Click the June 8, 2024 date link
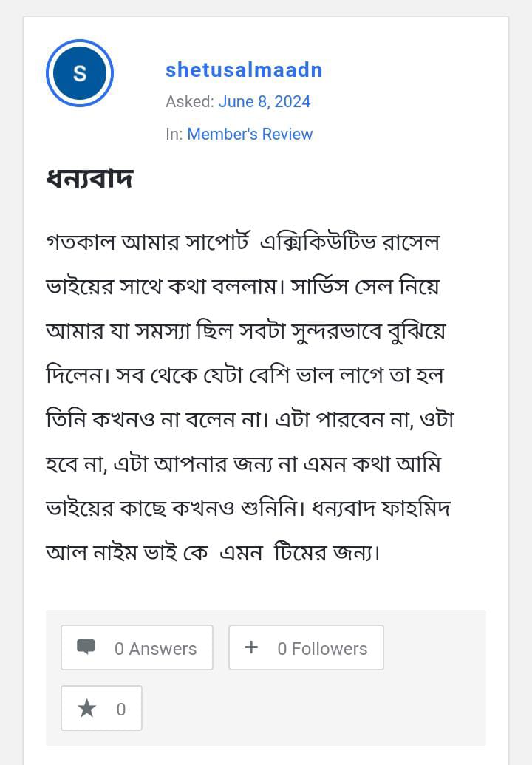 click(x=264, y=102)
